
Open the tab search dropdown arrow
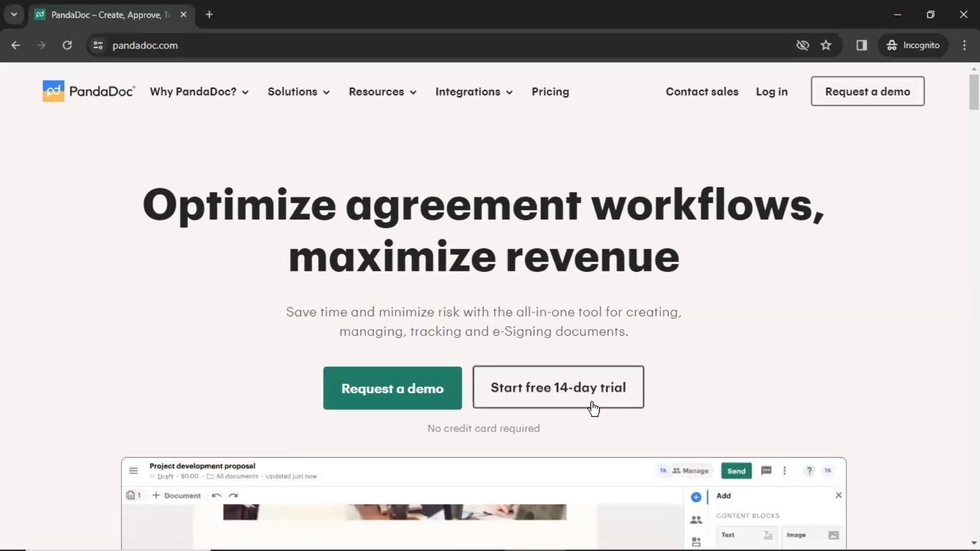coord(14,15)
